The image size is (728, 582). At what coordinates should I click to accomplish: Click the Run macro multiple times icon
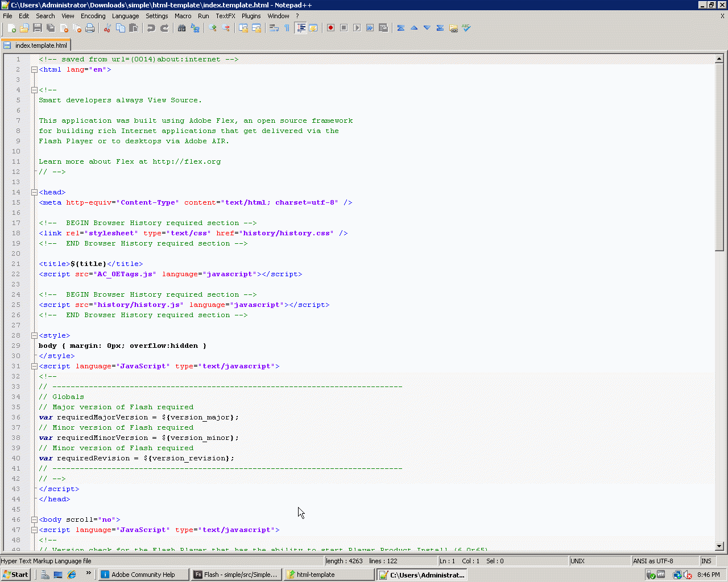click(370, 28)
